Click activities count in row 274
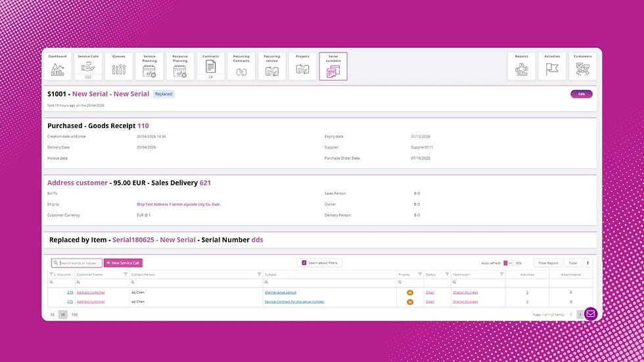This screenshot has width=644, height=362. (527, 292)
